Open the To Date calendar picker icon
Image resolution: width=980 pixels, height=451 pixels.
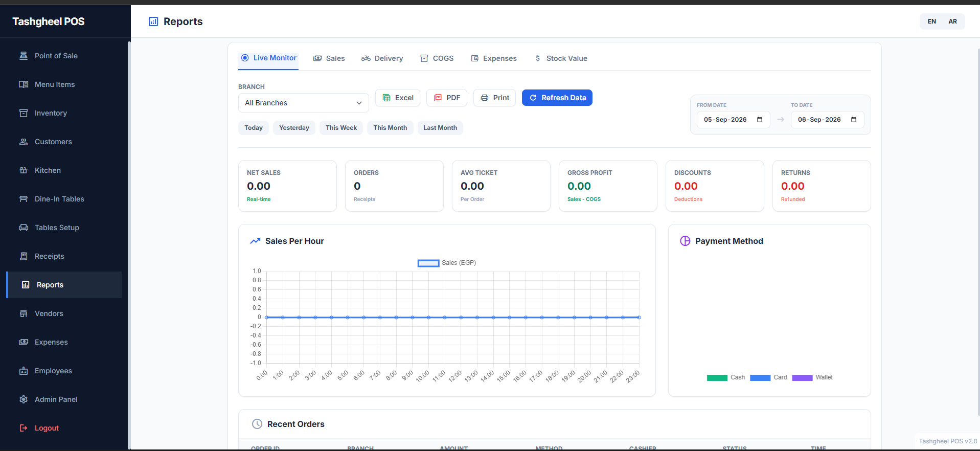(854, 120)
